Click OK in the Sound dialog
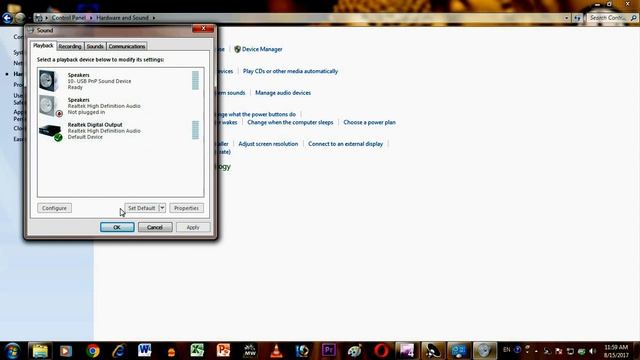Screen dimensions: 640x360 coord(117,227)
